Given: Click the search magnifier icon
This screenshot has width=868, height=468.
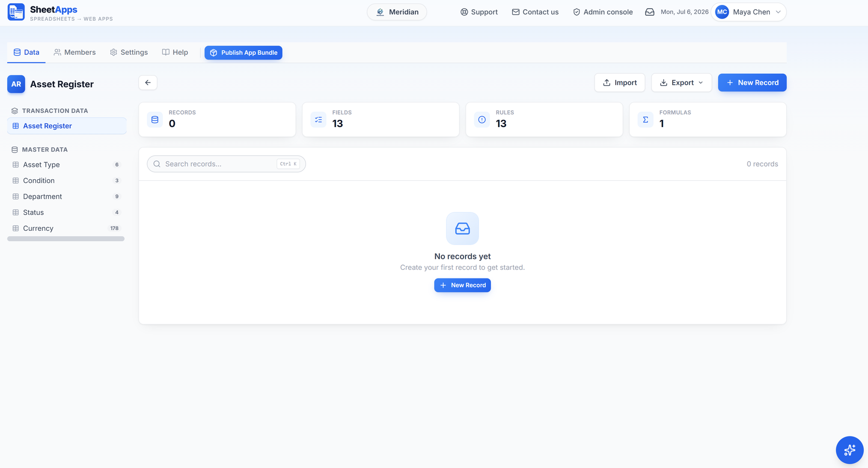Looking at the screenshot, I should (x=157, y=164).
